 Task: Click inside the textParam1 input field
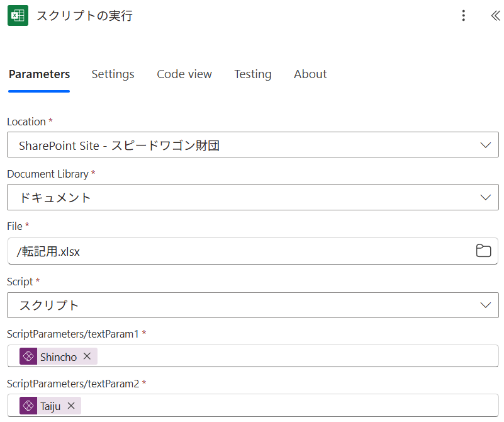(296, 356)
